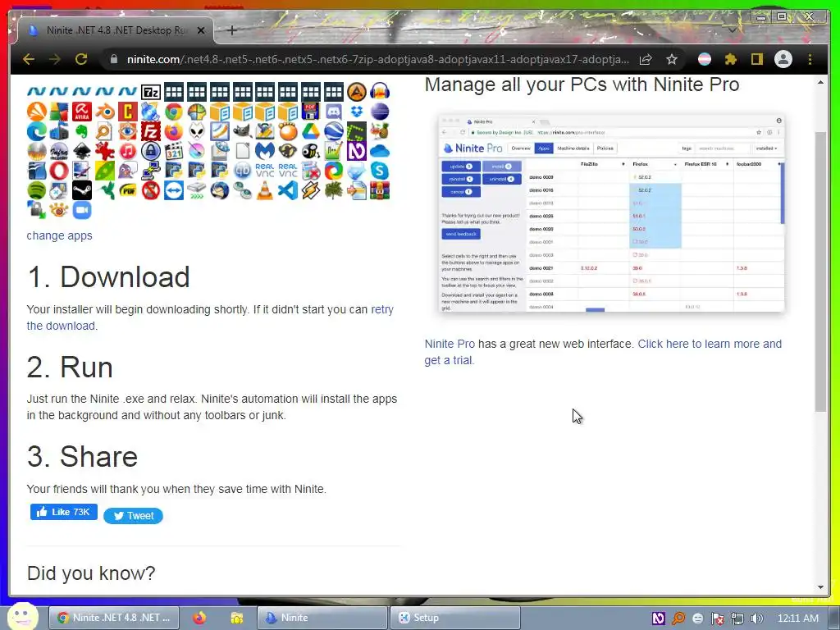Click the Steam icon

click(82, 190)
